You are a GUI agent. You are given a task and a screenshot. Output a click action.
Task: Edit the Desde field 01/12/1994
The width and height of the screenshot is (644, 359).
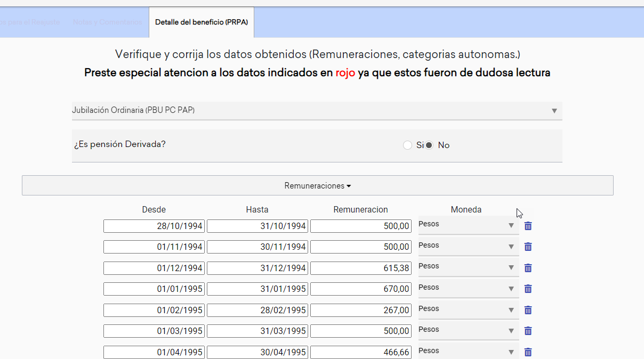[154, 268]
